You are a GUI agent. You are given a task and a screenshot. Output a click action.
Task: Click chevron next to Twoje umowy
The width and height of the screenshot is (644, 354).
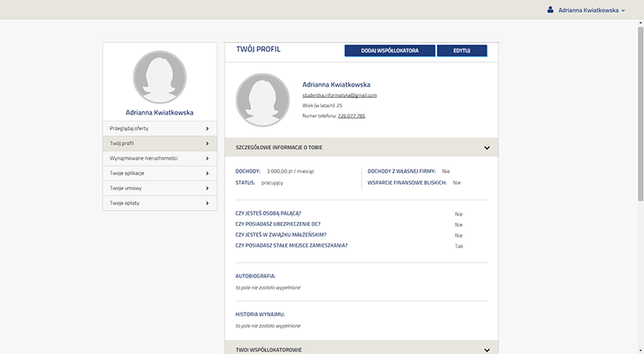207,188
